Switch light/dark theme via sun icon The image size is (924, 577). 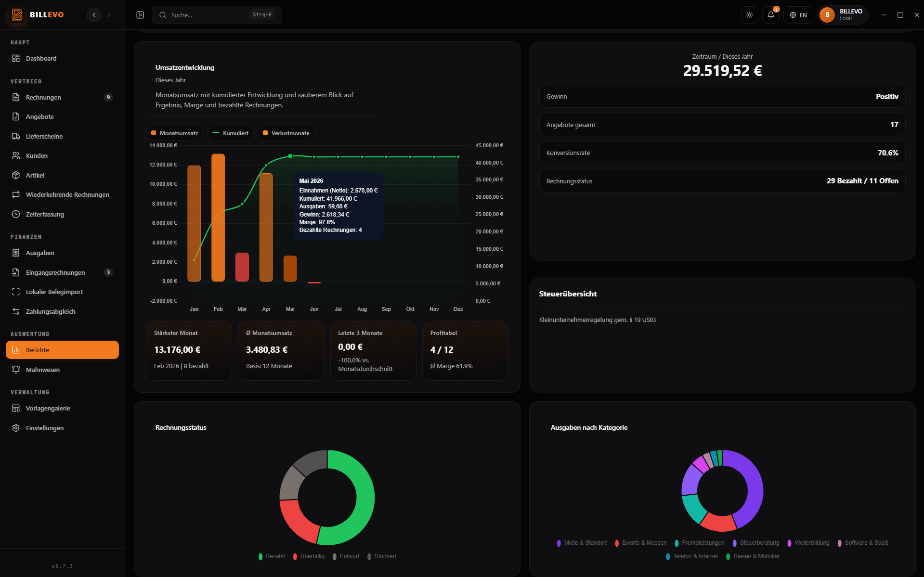click(x=750, y=15)
